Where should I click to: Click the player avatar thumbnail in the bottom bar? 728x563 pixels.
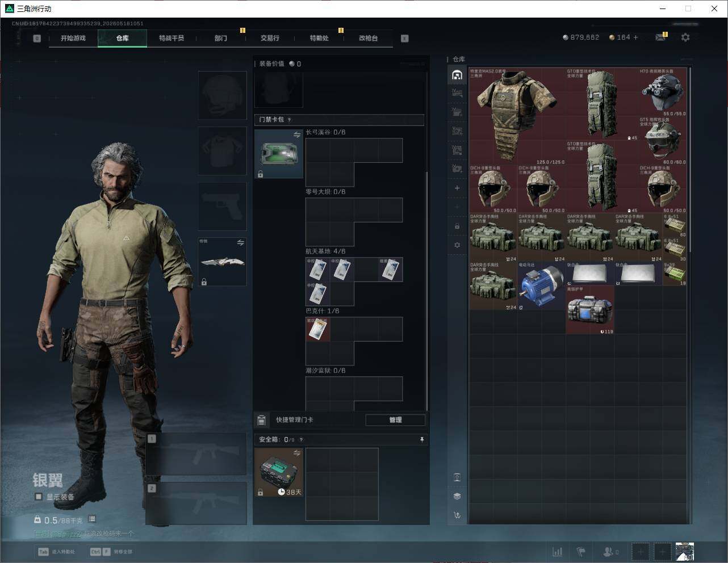pos(685,552)
